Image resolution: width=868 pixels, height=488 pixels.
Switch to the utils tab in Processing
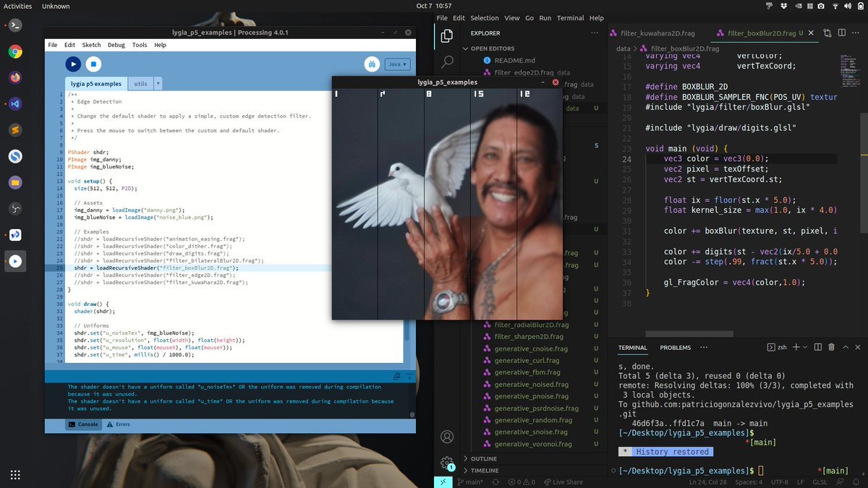click(140, 84)
